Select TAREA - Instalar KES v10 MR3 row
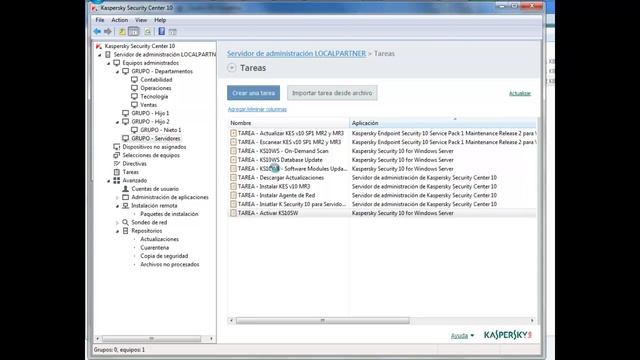 tap(382, 187)
